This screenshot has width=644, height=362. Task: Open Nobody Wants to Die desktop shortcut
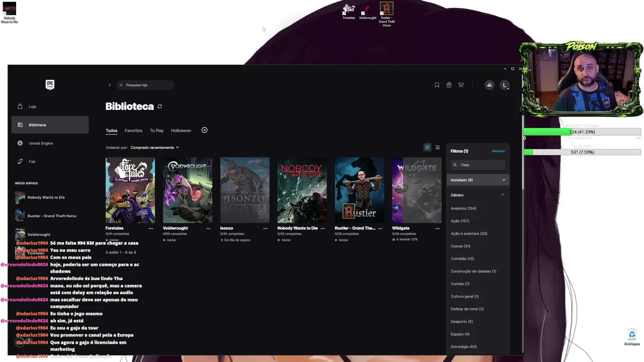point(9,13)
